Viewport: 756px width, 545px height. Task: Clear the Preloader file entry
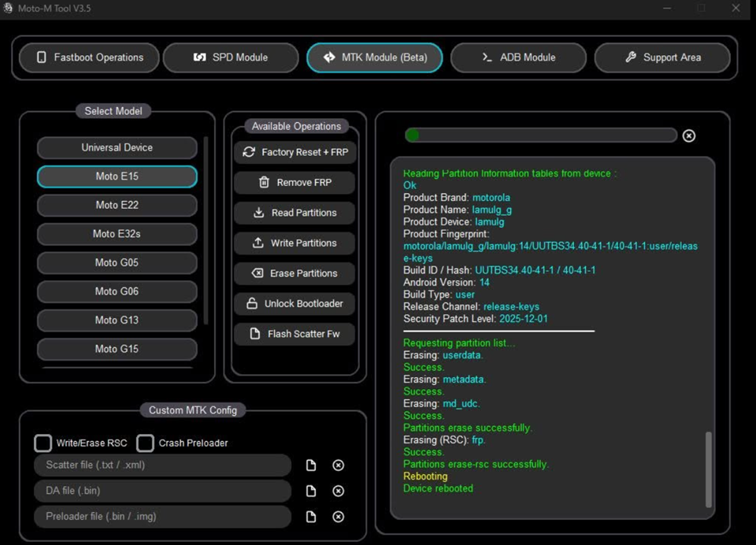pos(339,517)
